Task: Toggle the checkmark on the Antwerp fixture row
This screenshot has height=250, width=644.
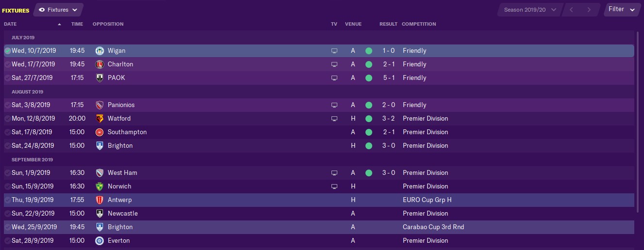Action: (x=7, y=200)
